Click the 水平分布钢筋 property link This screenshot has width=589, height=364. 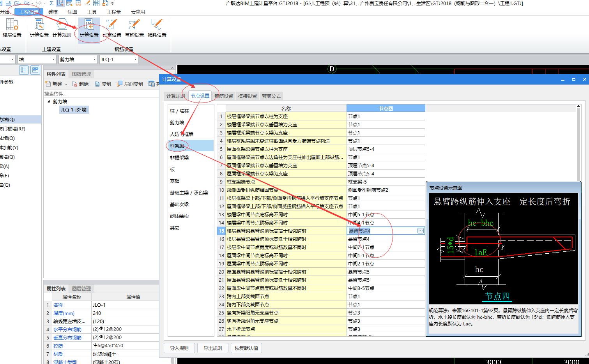pos(67,329)
